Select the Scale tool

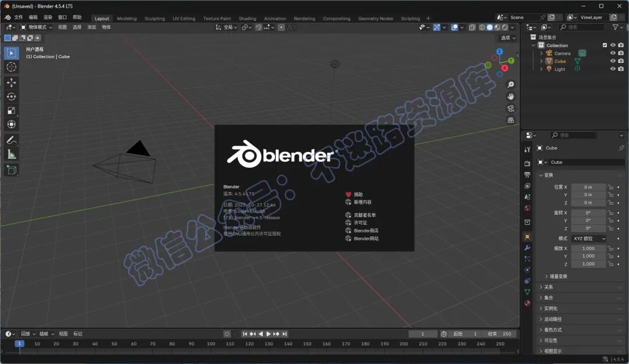click(11, 111)
